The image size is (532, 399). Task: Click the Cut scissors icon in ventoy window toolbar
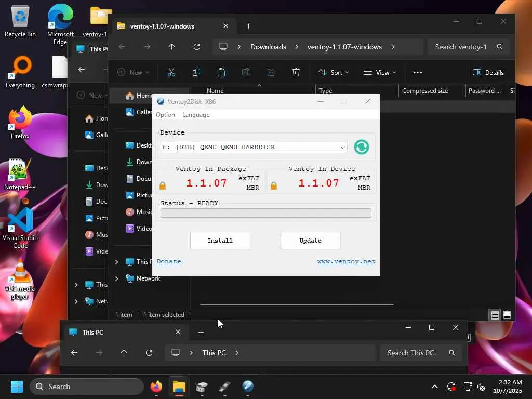(x=171, y=72)
